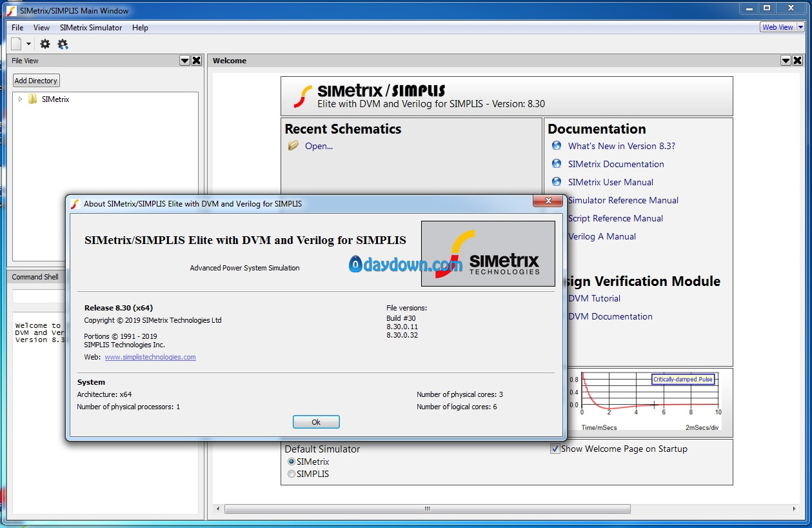Click SIMetrix Technologies logo in About dialog
The image size is (812, 528).
[488, 254]
